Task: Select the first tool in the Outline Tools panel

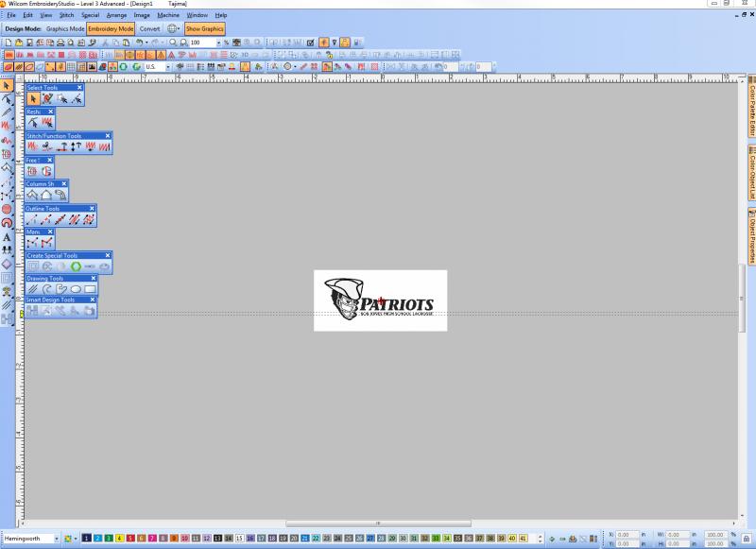Action: point(32,220)
